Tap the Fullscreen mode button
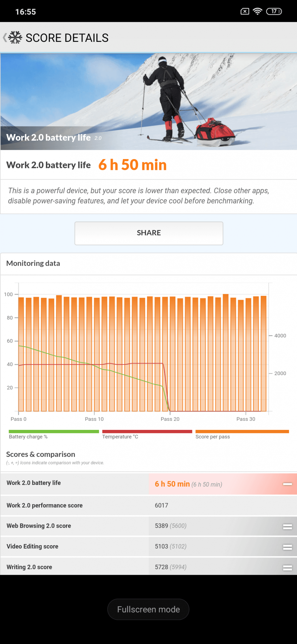The height and width of the screenshot is (644, 297). [x=148, y=609]
